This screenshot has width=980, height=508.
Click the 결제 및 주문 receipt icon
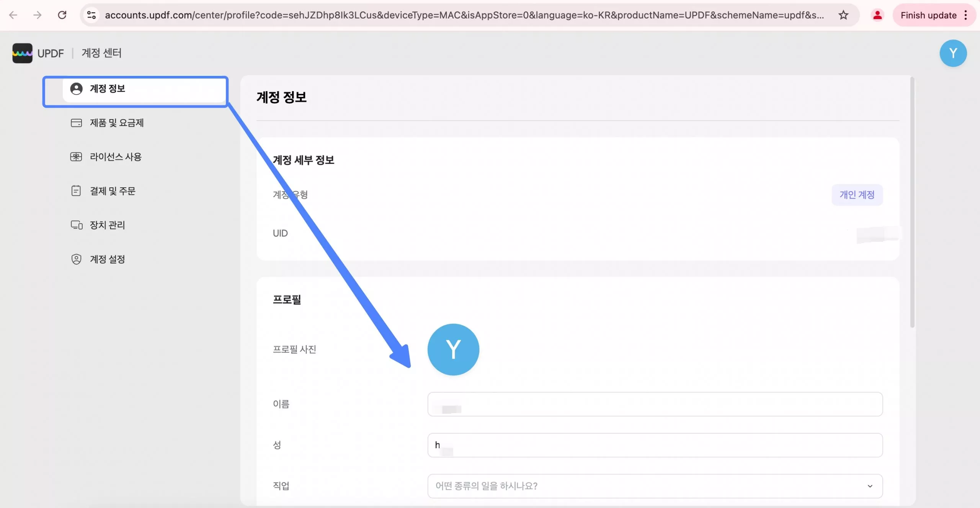point(76,191)
